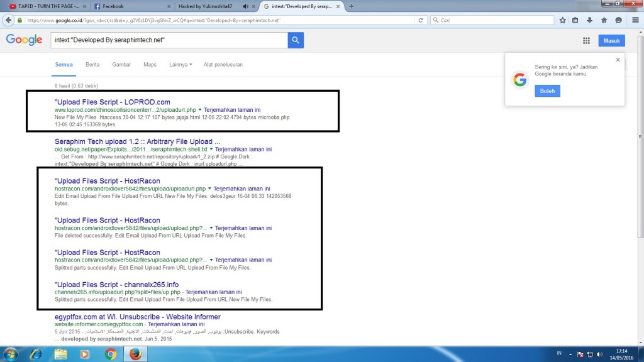The image size is (644, 362).
Task: Open the Firefox hamburger menu
Action: pyautogui.click(x=634, y=19)
